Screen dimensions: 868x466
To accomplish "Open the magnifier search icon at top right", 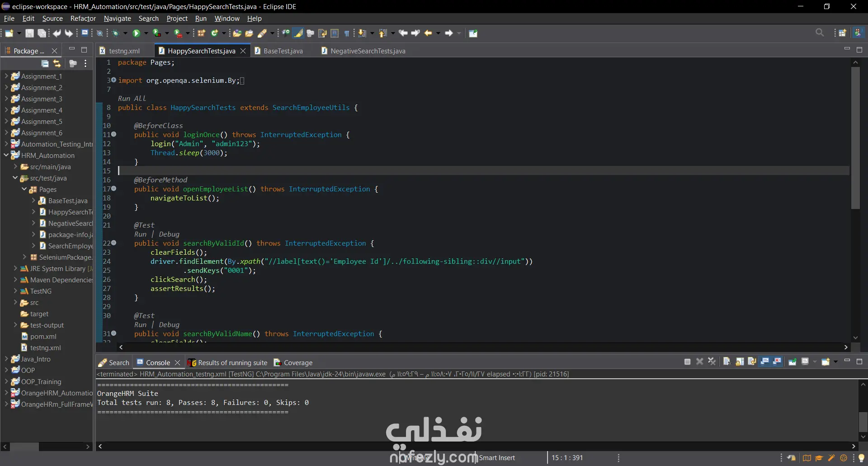I will [x=820, y=33].
